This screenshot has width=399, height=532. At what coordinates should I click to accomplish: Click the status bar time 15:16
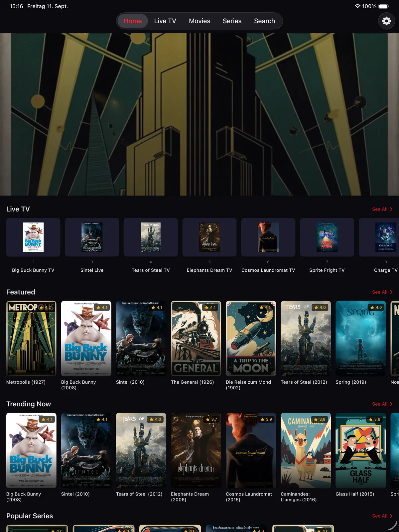(x=16, y=6)
